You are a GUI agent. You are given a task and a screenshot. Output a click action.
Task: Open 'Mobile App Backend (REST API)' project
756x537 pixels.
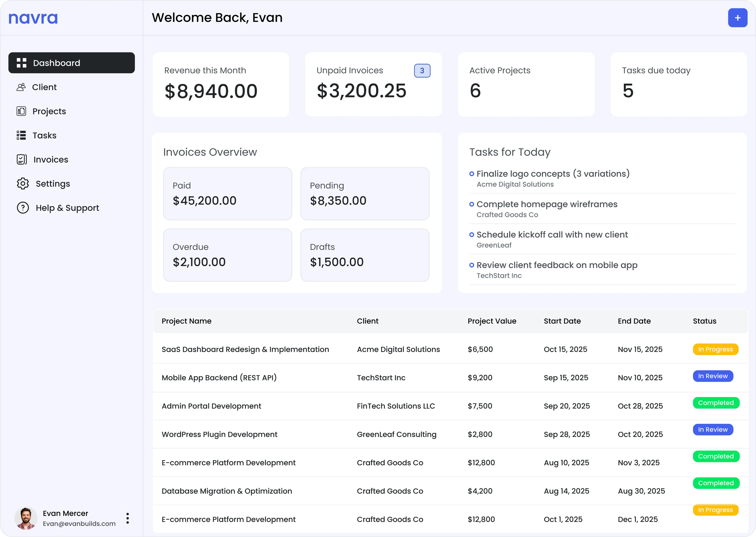(219, 377)
